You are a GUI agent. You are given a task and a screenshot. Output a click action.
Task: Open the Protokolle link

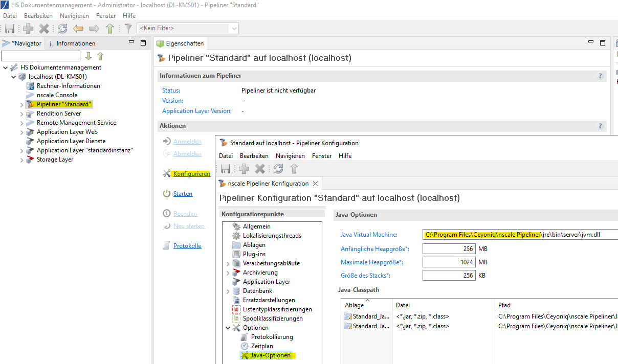click(187, 246)
